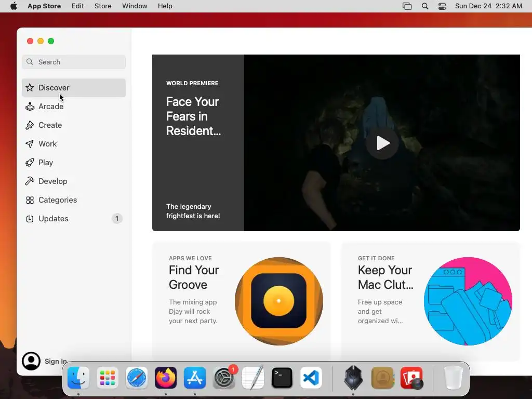Click the magnifier icon in the search field

[x=30, y=62]
